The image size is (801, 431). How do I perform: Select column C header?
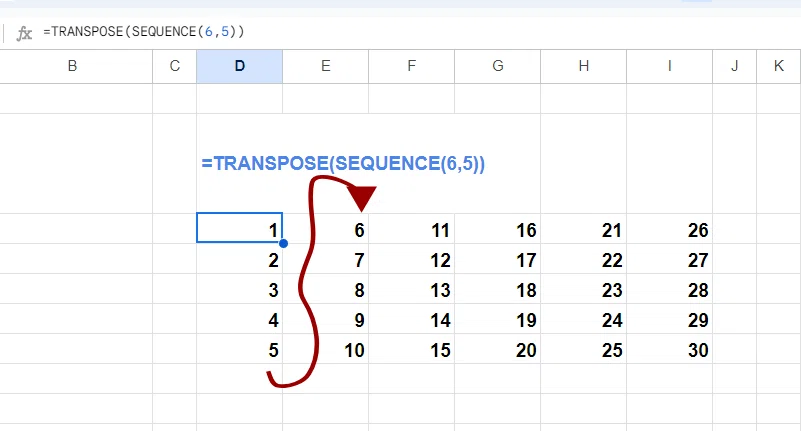(x=175, y=66)
